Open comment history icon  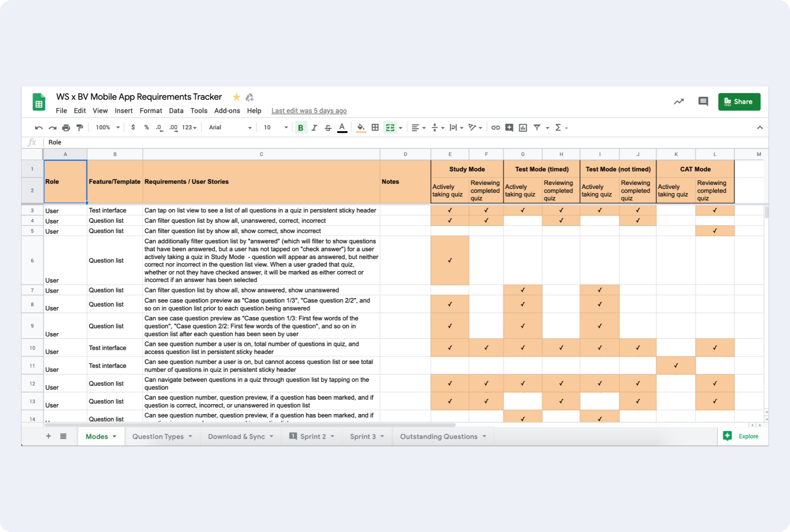click(x=703, y=101)
